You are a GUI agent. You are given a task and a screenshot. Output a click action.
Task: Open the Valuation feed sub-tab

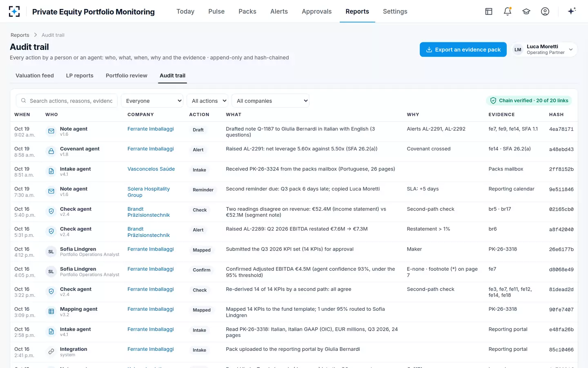(x=35, y=76)
